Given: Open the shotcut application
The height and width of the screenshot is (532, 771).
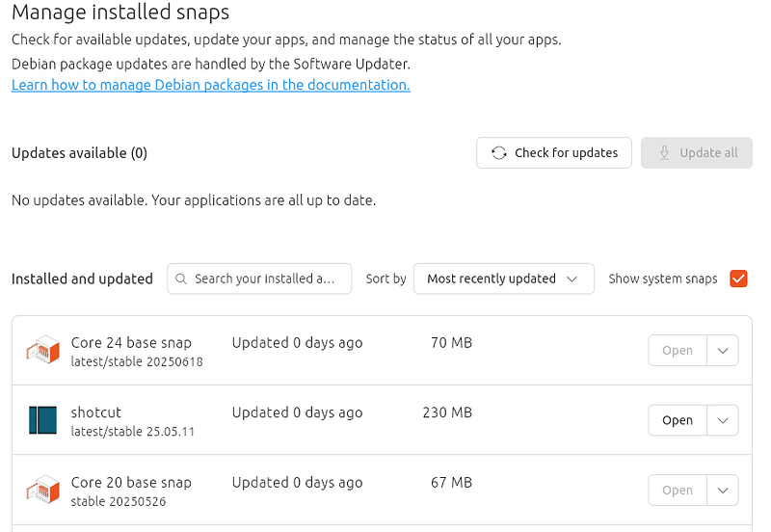Looking at the screenshot, I should pos(678,420).
